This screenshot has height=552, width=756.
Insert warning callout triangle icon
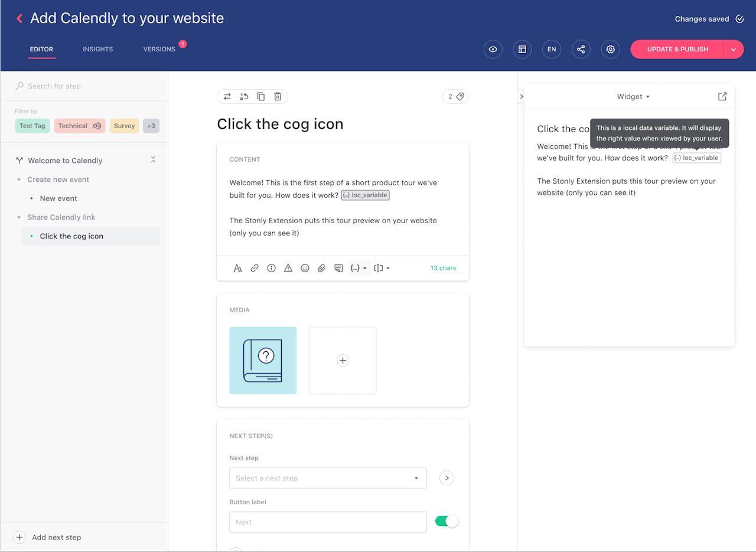[x=288, y=268]
